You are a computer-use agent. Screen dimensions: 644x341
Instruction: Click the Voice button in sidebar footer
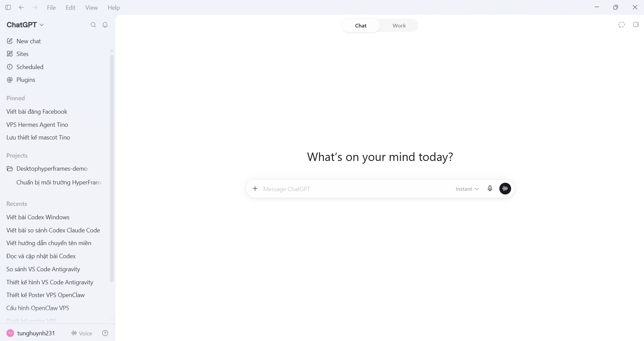click(x=82, y=333)
